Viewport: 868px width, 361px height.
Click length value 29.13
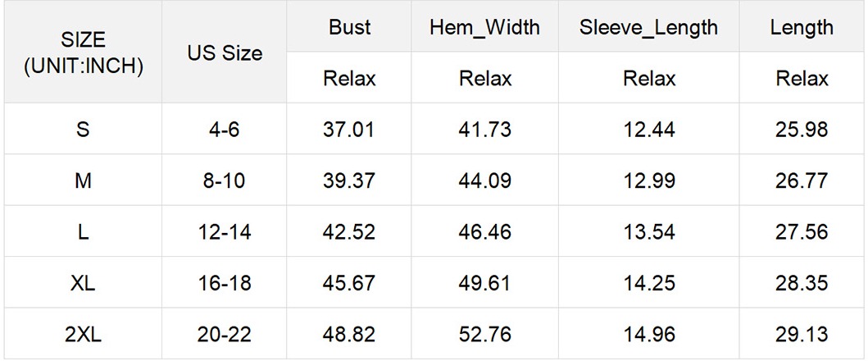[x=802, y=335]
